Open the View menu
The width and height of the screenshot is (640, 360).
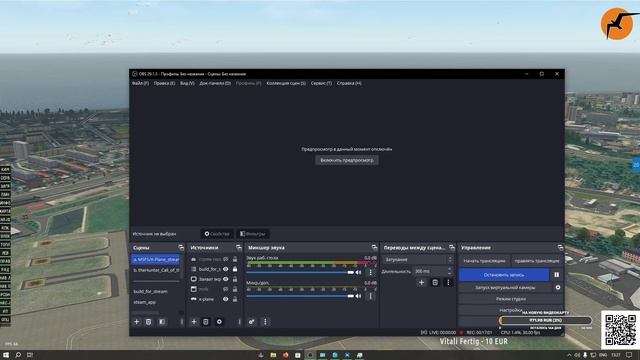click(187, 83)
